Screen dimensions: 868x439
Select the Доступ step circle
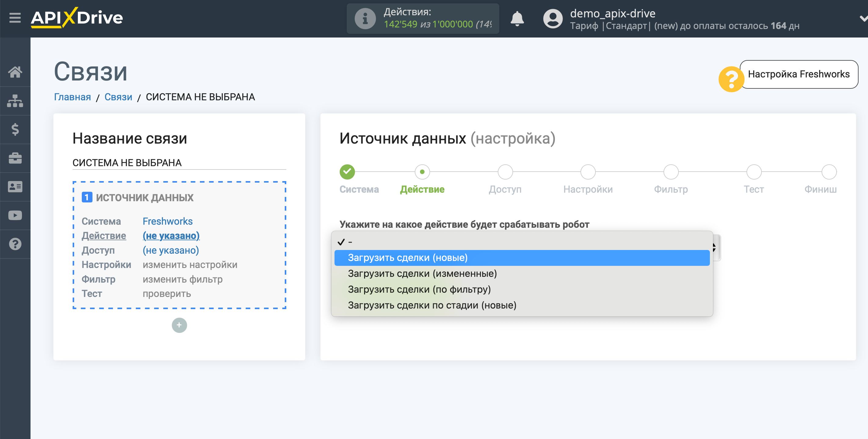click(x=505, y=172)
